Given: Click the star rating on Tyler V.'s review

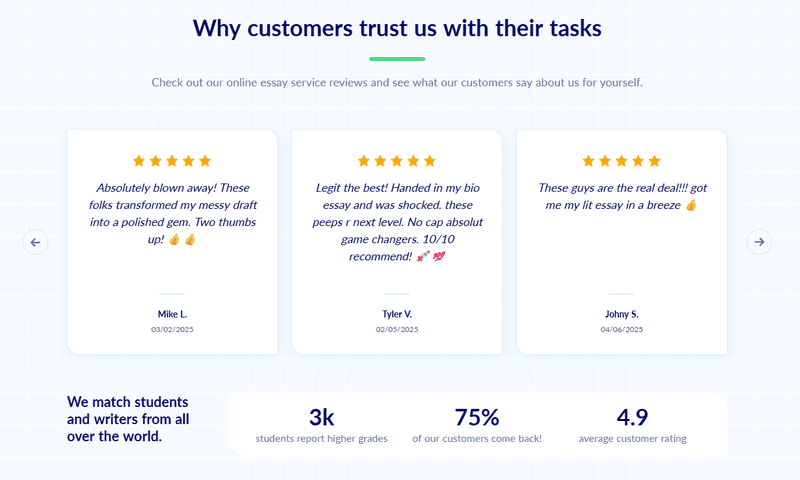Looking at the screenshot, I should (x=396, y=161).
